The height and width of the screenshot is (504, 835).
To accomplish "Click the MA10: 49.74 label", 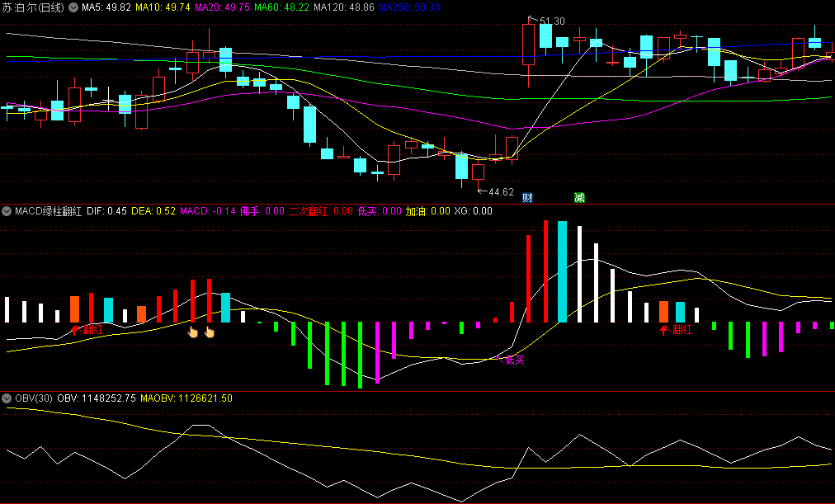I will (x=163, y=7).
